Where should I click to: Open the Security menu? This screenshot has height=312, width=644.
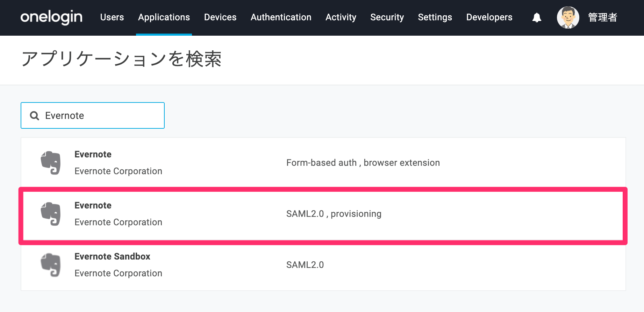tap(387, 17)
